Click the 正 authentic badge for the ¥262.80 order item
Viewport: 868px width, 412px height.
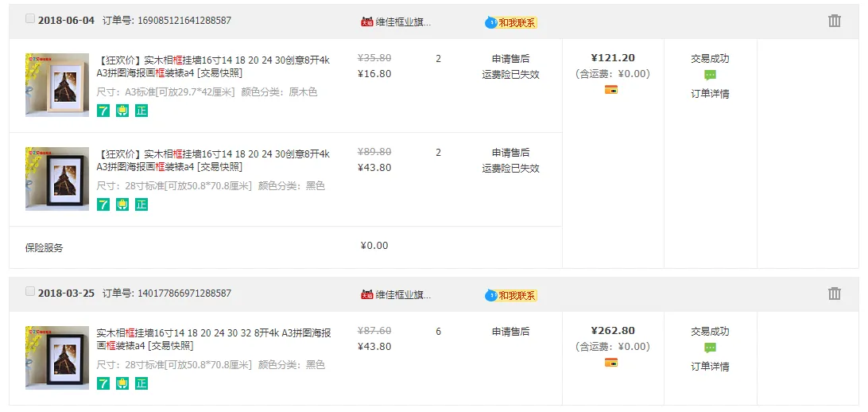tap(141, 383)
